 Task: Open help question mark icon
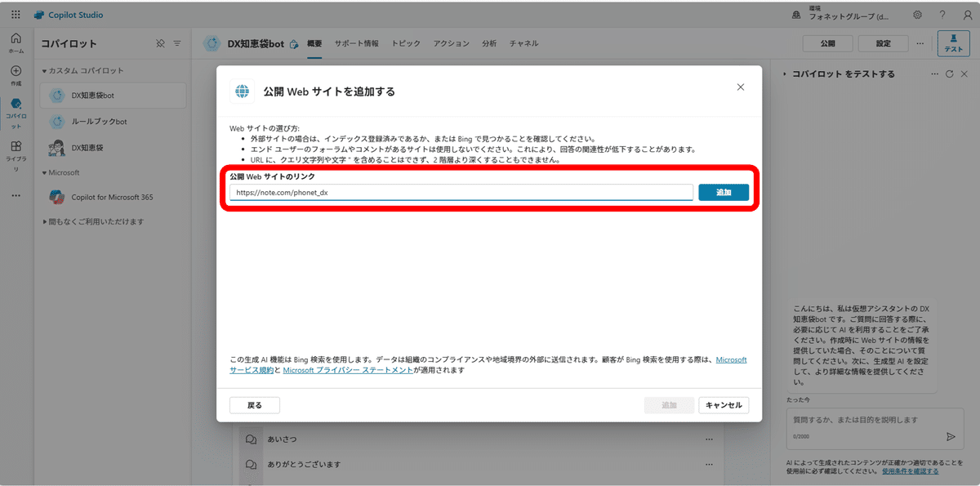(942, 15)
